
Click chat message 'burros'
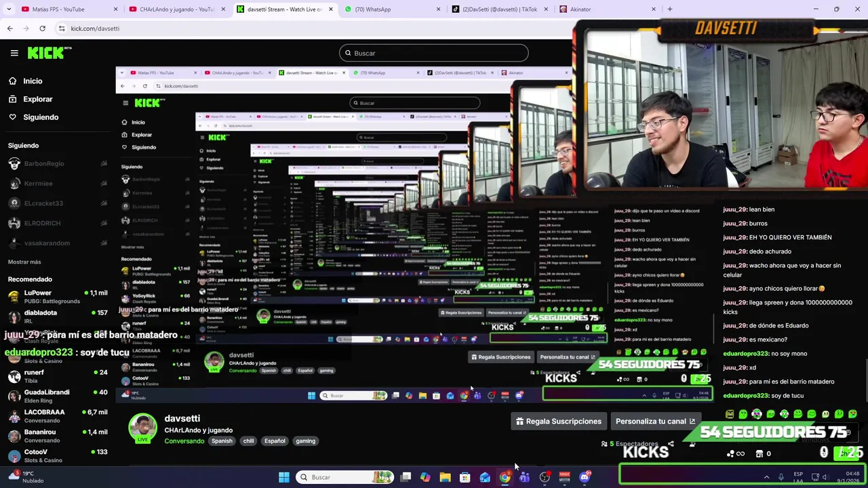pos(758,224)
